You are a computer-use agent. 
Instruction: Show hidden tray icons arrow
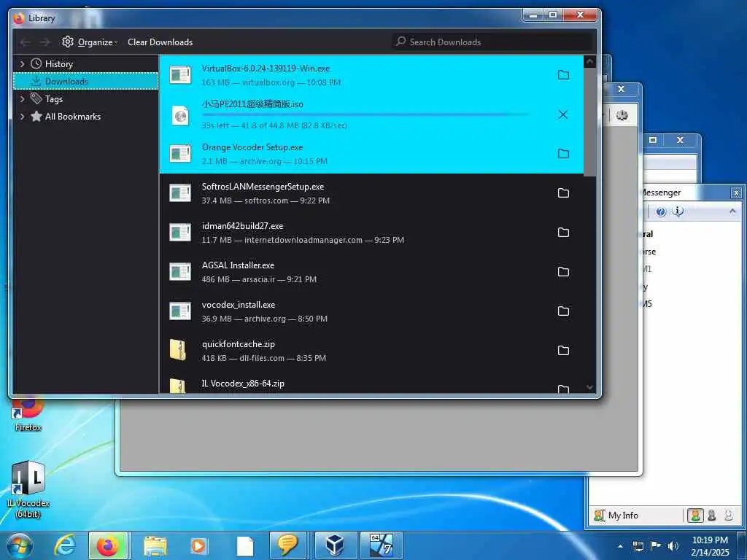[x=620, y=546]
